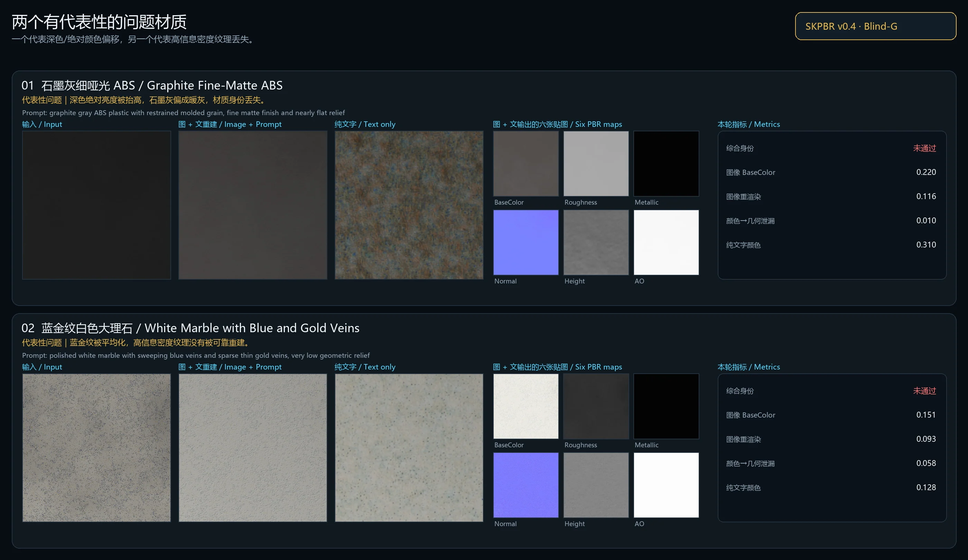This screenshot has height=560, width=968.
Task: Click the 图像 BaseColor value 0.220
Action: click(x=926, y=172)
